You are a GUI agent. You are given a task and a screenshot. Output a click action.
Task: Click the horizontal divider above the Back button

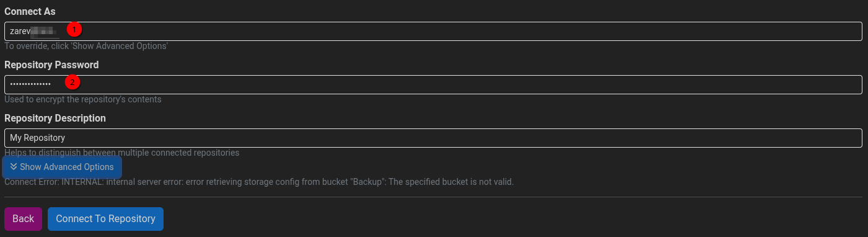[x=433, y=197]
